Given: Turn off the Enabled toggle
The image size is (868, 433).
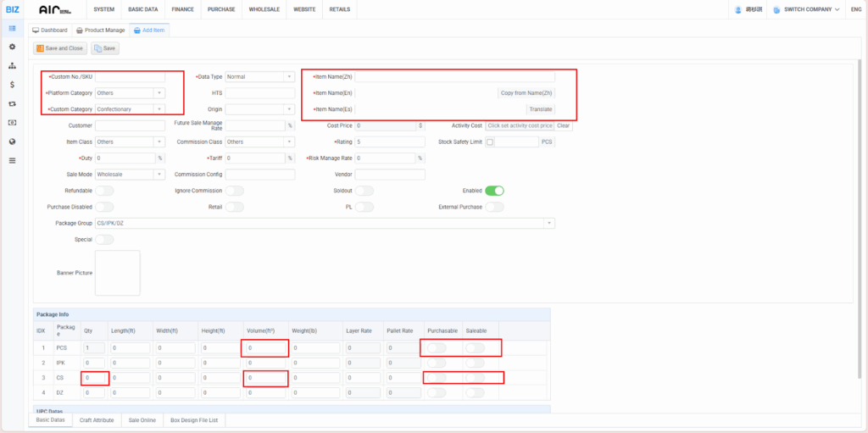Looking at the screenshot, I should [494, 191].
